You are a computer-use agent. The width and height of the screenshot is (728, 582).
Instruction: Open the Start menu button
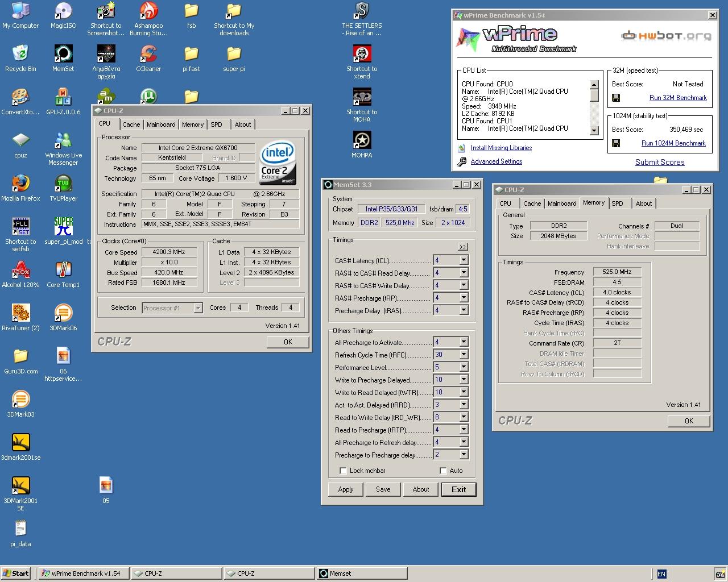[16, 573]
